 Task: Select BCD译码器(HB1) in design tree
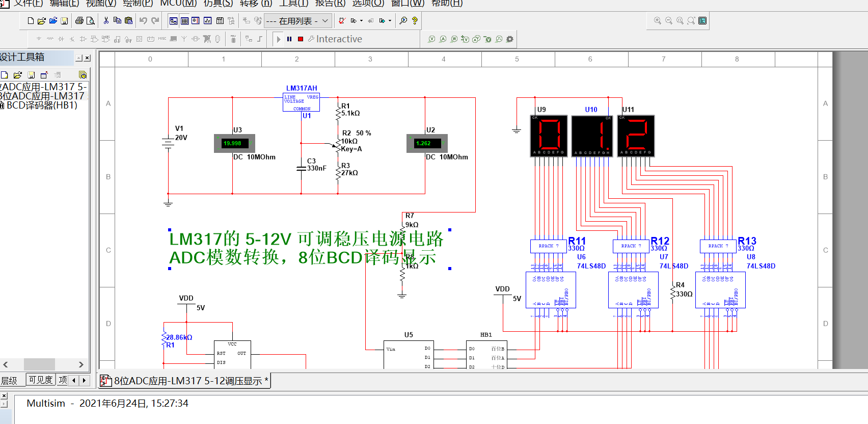[42, 105]
